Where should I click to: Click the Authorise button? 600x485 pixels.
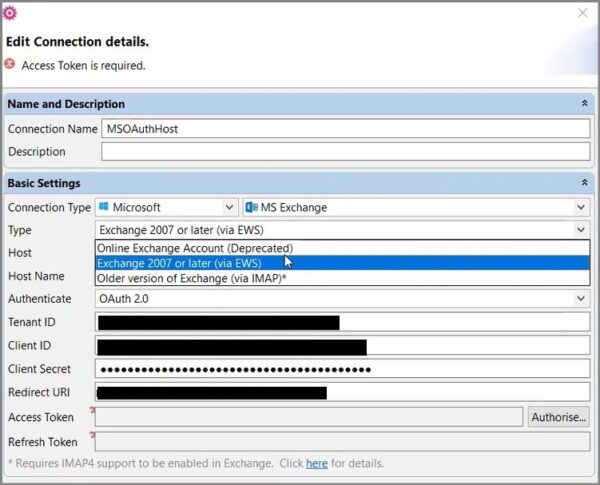click(x=559, y=417)
